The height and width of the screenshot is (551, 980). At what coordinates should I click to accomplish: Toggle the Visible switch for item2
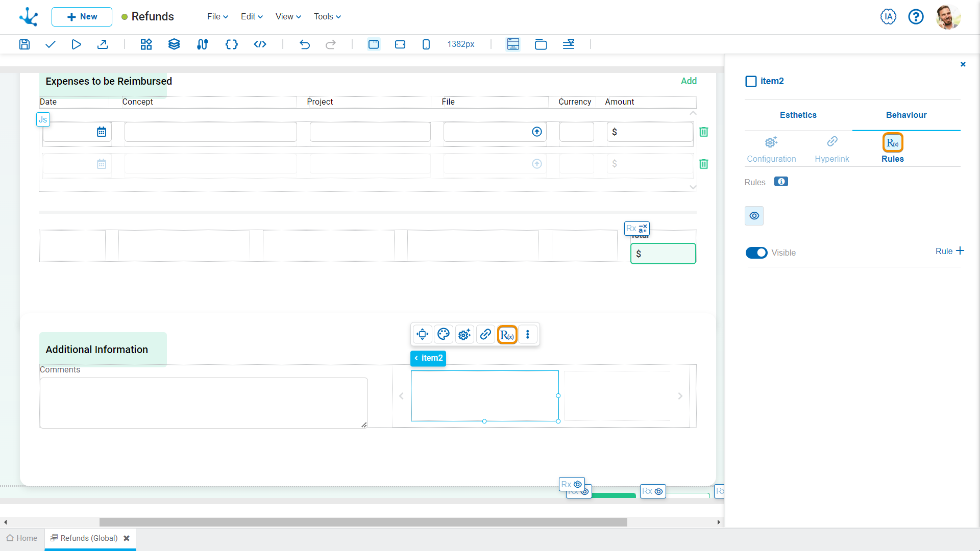pos(756,253)
